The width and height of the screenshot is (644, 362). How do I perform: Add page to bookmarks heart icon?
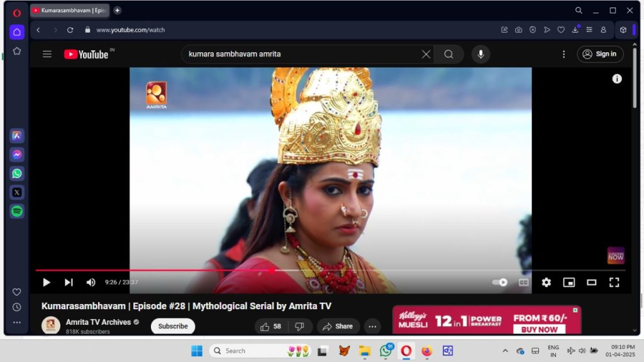(561, 30)
